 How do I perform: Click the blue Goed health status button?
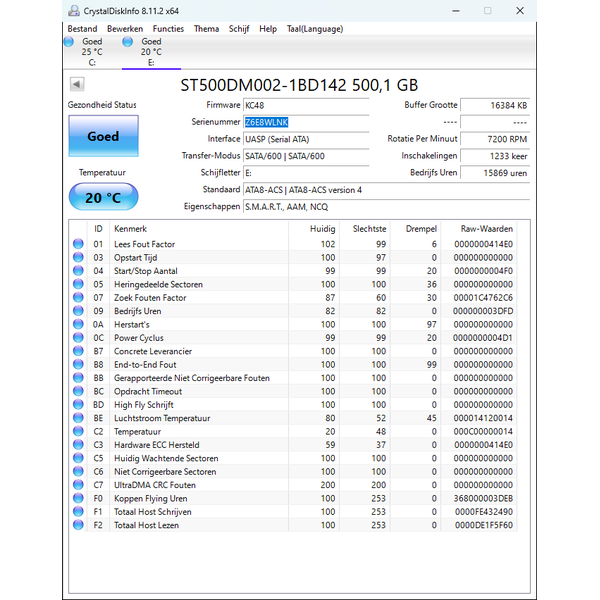point(103,136)
